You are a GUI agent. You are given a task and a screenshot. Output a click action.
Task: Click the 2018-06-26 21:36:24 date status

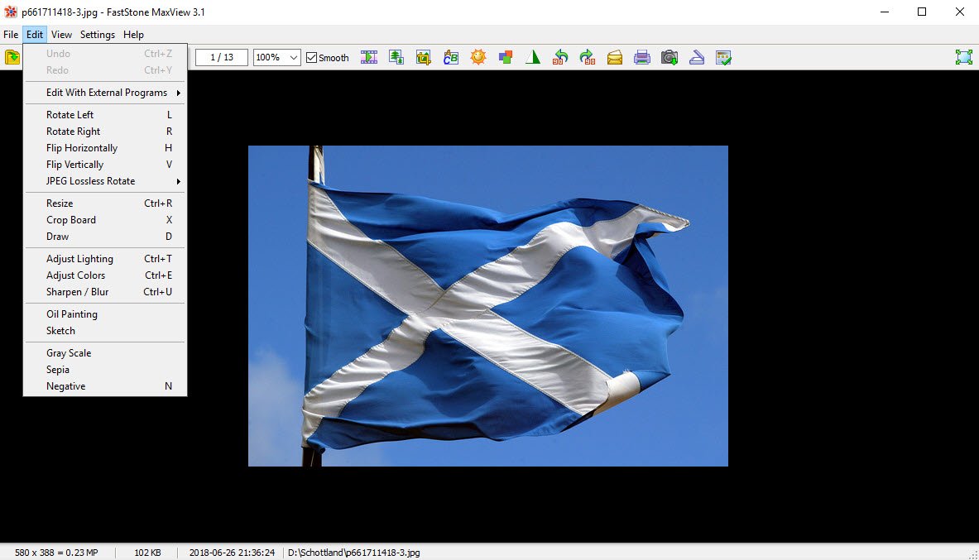[232, 553]
